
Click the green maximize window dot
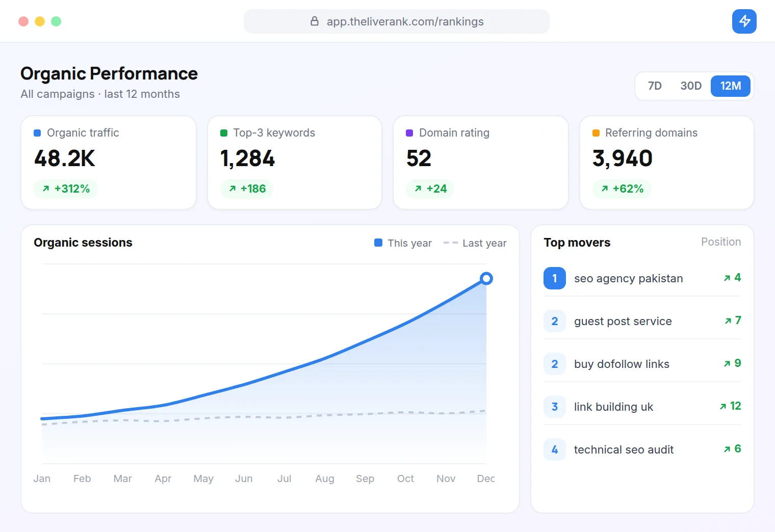click(x=56, y=21)
